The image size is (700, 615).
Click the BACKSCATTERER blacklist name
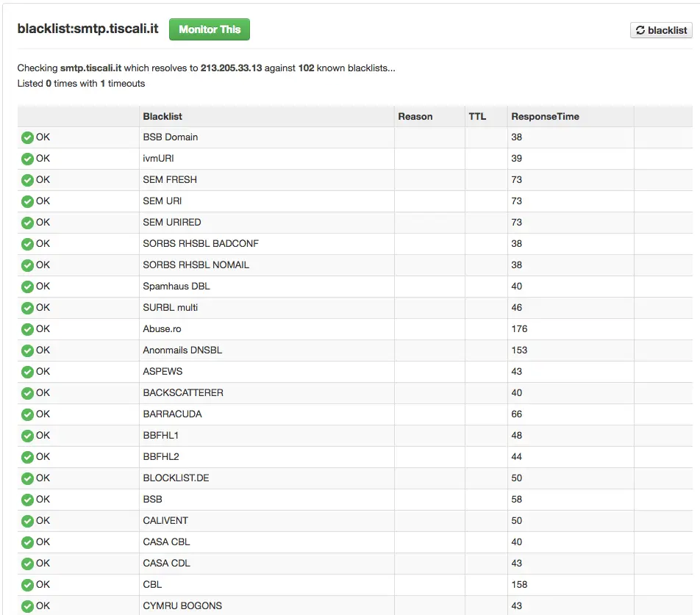tap(183, 393)
